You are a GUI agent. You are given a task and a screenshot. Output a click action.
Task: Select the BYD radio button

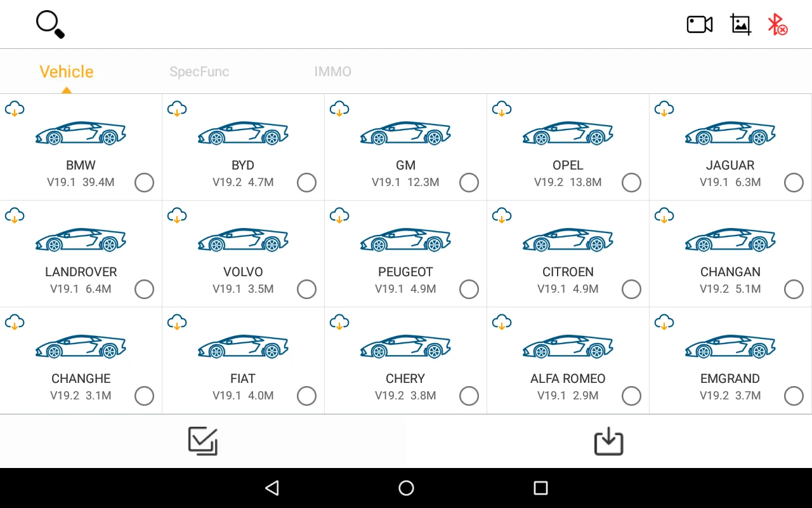point(306,182)
